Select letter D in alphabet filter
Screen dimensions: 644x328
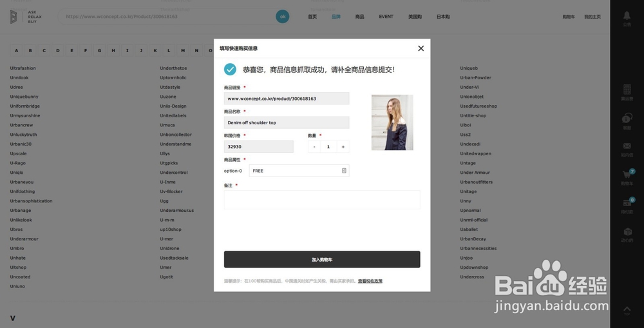[x=58, y=50]
